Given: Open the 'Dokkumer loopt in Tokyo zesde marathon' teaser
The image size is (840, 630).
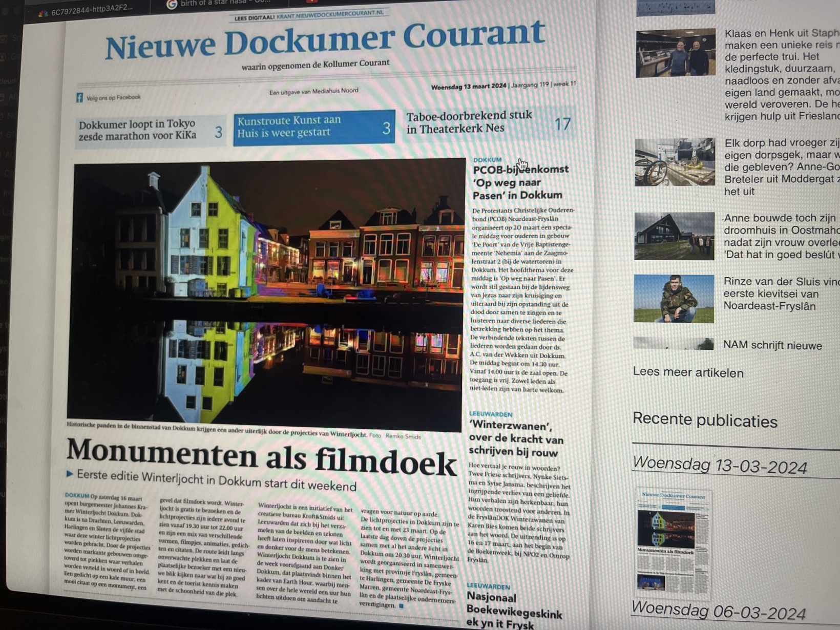Looking at the screenshot, I should (x=151, y=131).
